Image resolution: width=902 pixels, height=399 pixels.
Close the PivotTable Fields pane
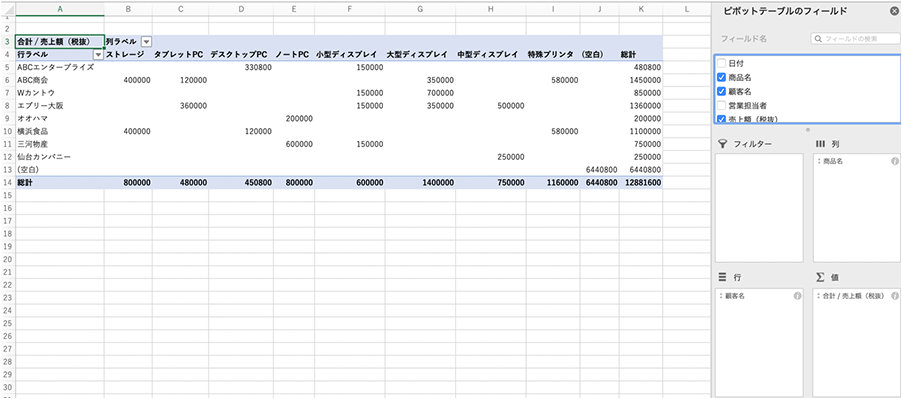click(x=893, y=11)
